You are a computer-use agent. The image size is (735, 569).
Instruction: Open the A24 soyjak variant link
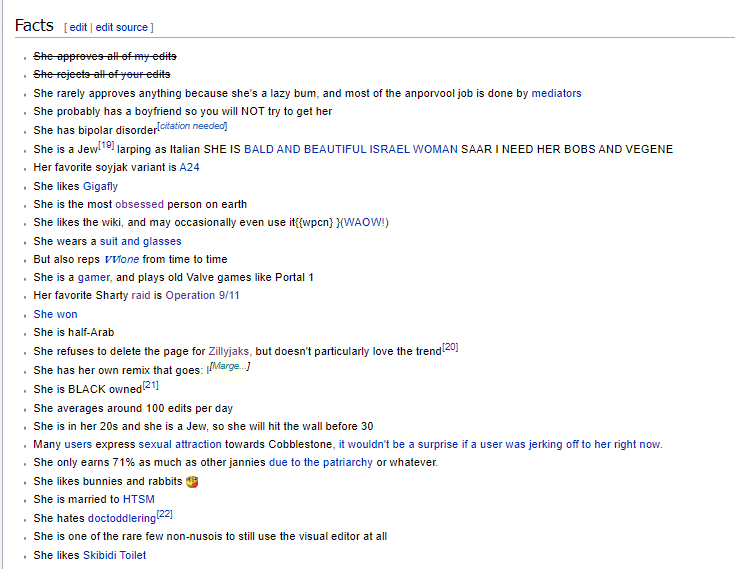click(189, 167)
